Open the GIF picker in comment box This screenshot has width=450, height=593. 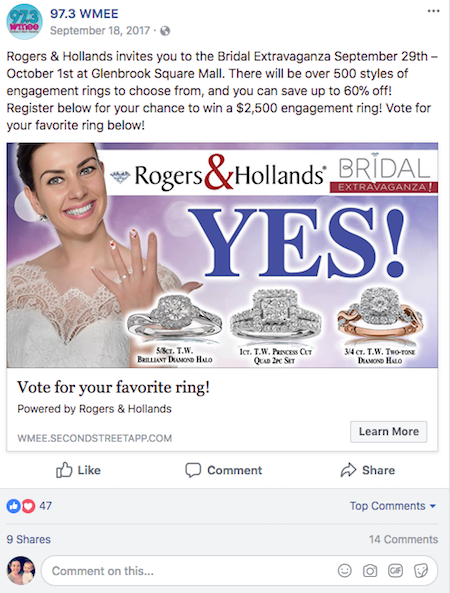(395, 570)
